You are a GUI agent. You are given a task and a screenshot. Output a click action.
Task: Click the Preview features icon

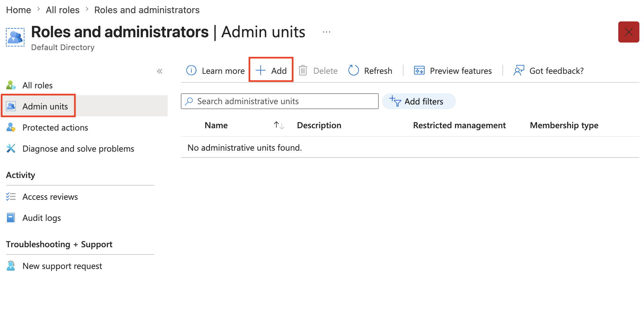[x=419, y=71]
